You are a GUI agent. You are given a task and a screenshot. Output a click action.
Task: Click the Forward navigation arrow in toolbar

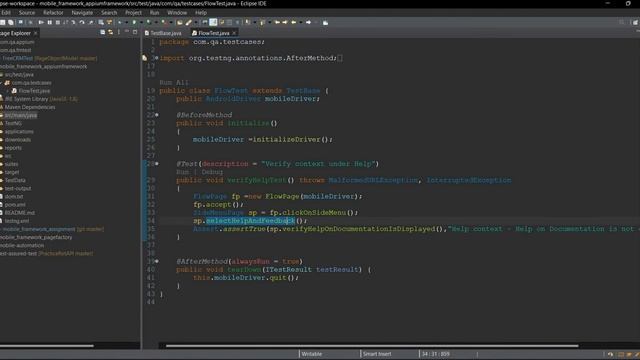click(309, 22)
